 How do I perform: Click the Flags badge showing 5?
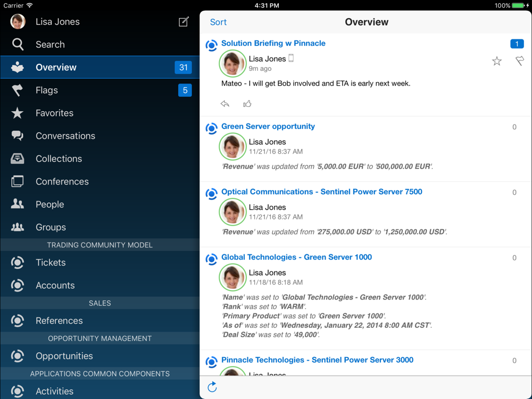[x=185, y=90]
